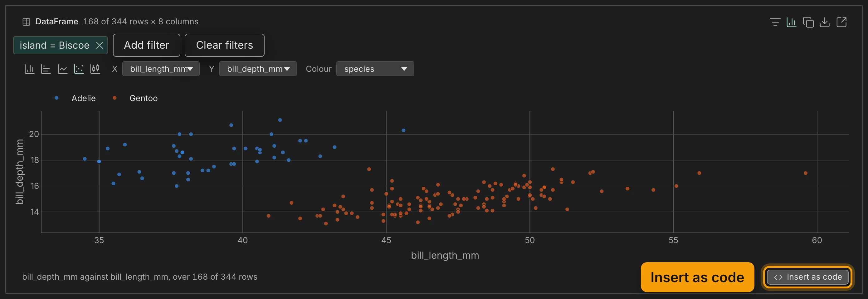Click the Add filter button
The image size is (868, 299).
click(146, 45)
